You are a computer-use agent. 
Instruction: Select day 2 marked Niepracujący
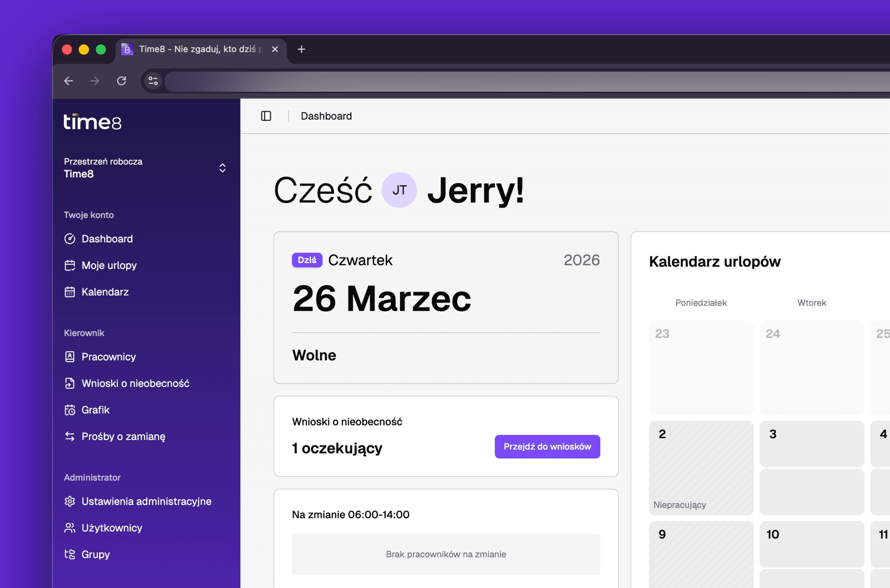point(701,468)
